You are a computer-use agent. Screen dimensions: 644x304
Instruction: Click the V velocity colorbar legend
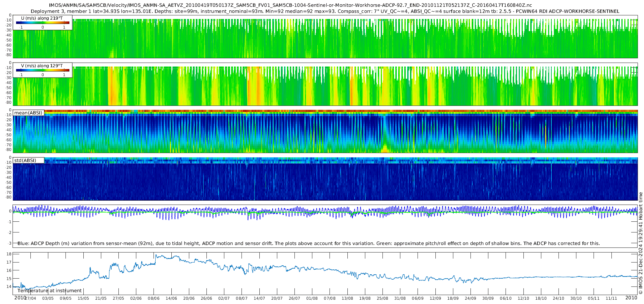click(43, 70)
